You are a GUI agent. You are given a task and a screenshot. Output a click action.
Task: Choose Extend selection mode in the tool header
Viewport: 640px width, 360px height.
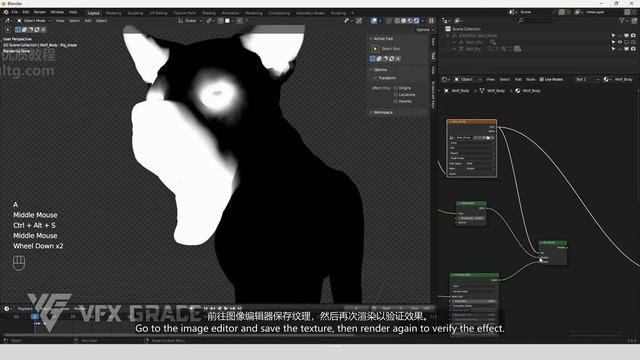pyautogui.click(x=24, y=29)
